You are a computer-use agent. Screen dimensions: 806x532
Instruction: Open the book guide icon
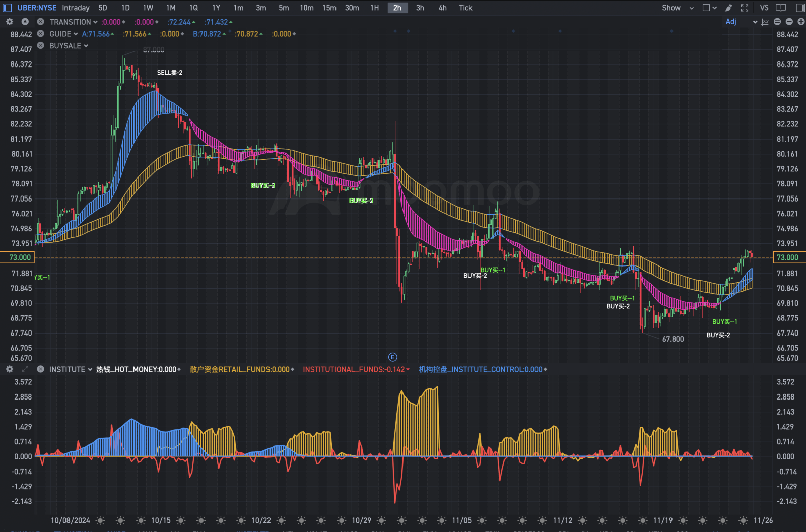(x=781, y=8)
